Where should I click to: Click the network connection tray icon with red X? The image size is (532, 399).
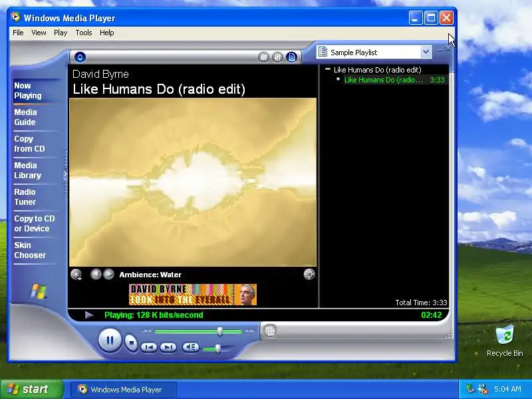click(483, 389)
